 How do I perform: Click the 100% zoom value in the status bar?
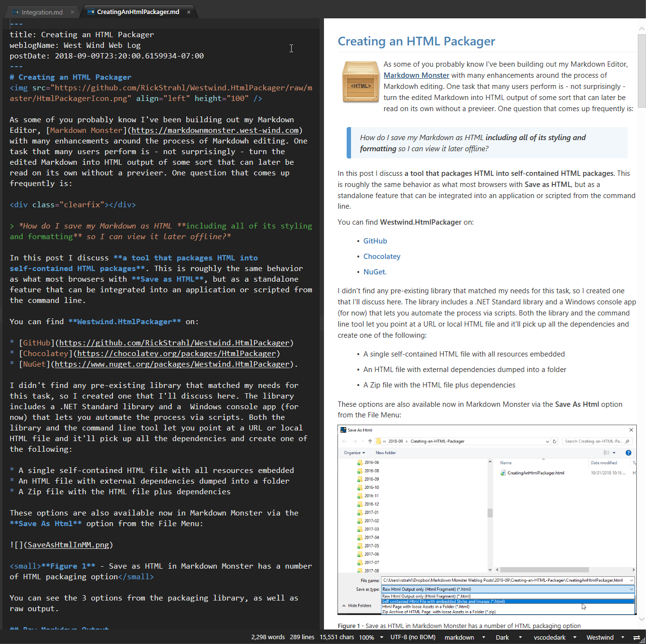[x=366, y=637]
